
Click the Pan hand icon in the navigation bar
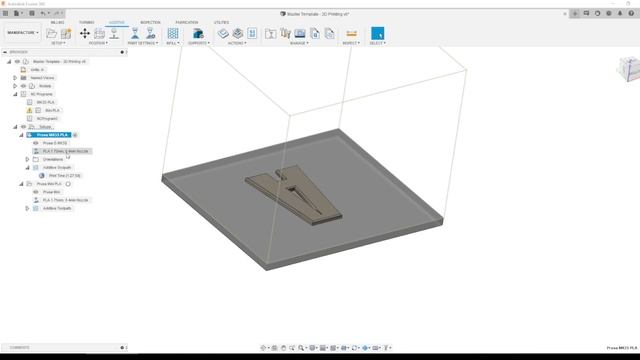pos(283,348)
